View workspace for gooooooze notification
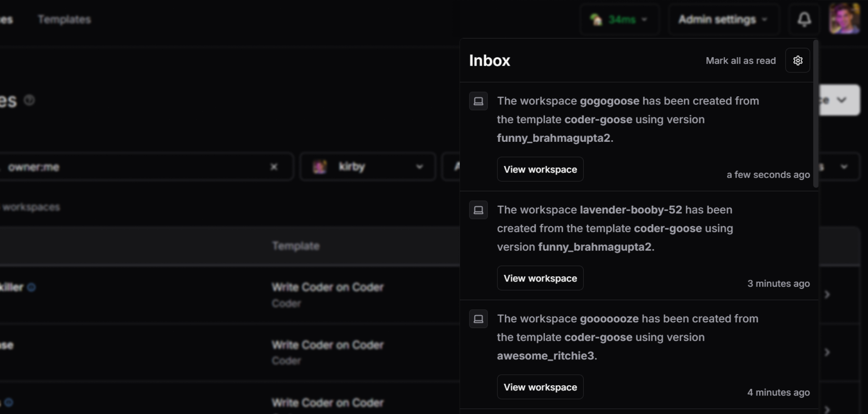The width and height of the screenshot is (868, 414). point(540,387)
